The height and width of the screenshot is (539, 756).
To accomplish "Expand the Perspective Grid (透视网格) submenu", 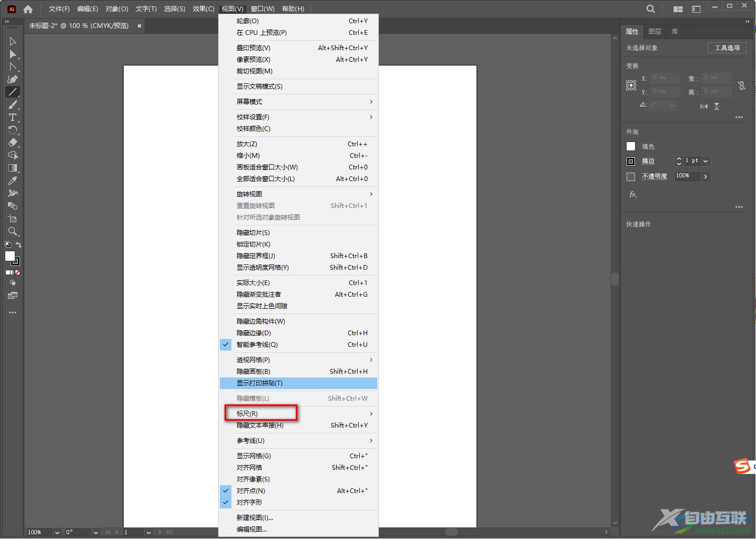I will click(x=298, y=360).
